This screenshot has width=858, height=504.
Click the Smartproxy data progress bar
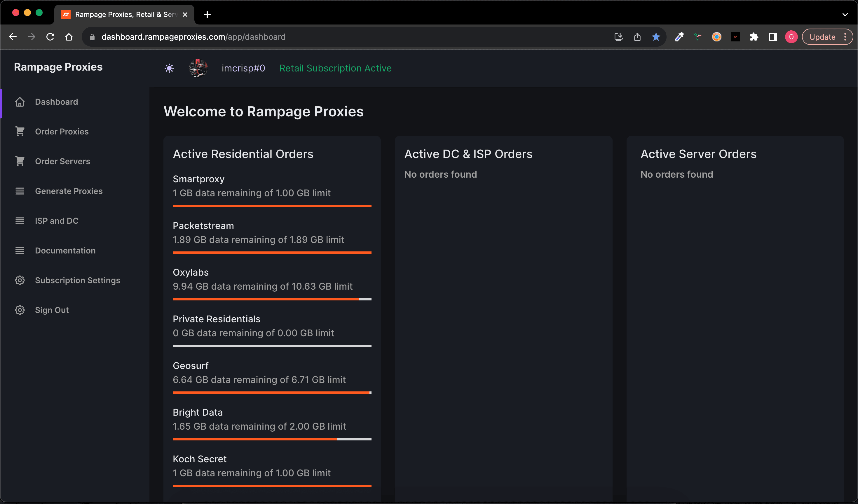coord(272,206)
